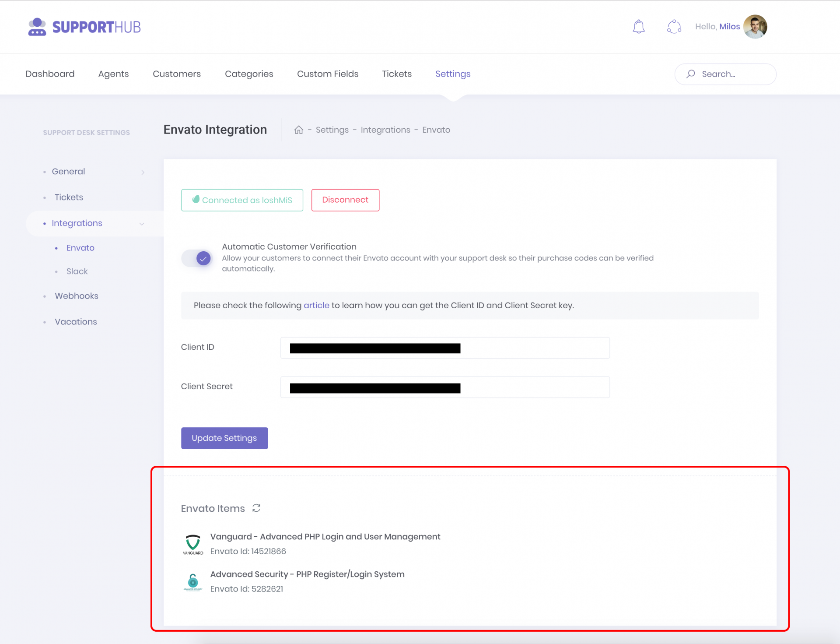Refresh the Envato Items list
This screenshot has height=644, width=840.
[256, 508]
